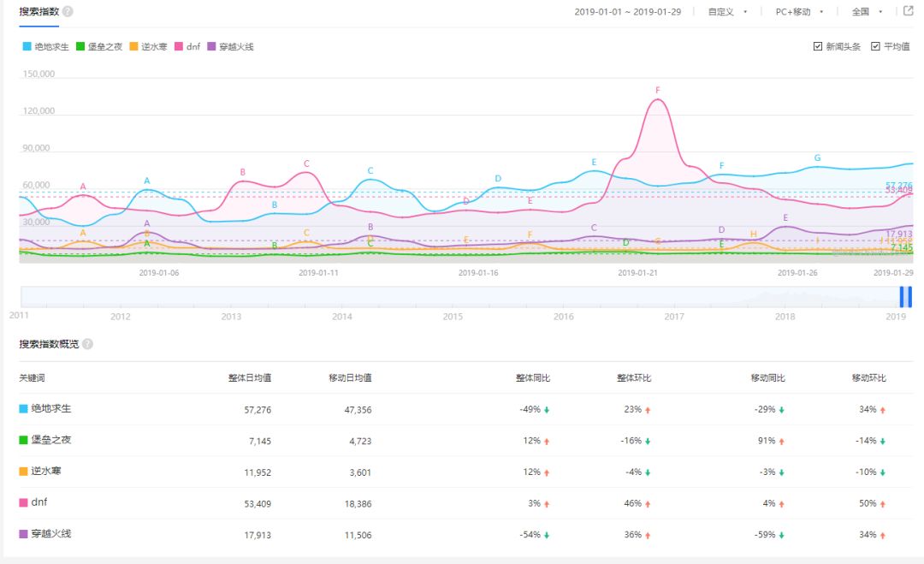The image size is (924, 564).
Task: Click red up arrow beside 91%
Action: 781,441
